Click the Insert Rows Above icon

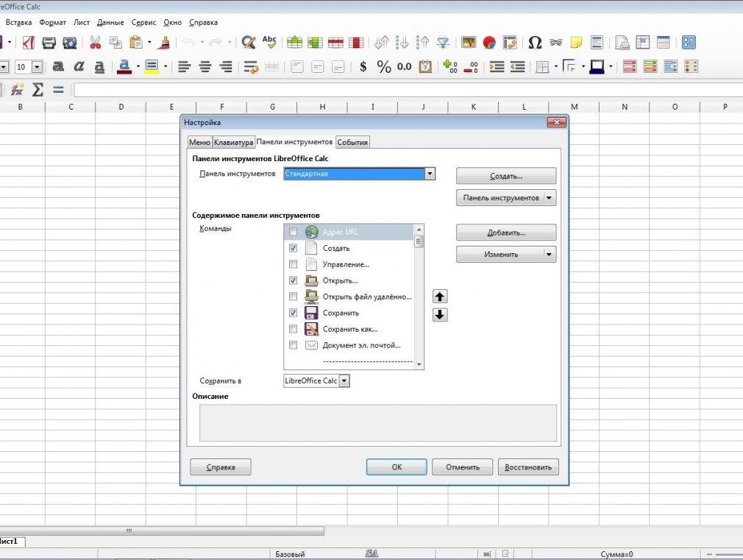click(294, 43)
